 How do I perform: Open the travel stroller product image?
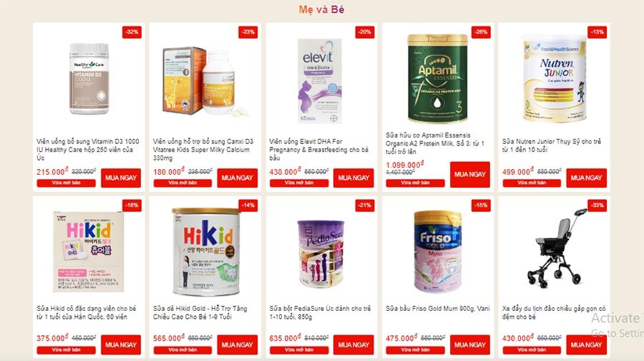557,247
